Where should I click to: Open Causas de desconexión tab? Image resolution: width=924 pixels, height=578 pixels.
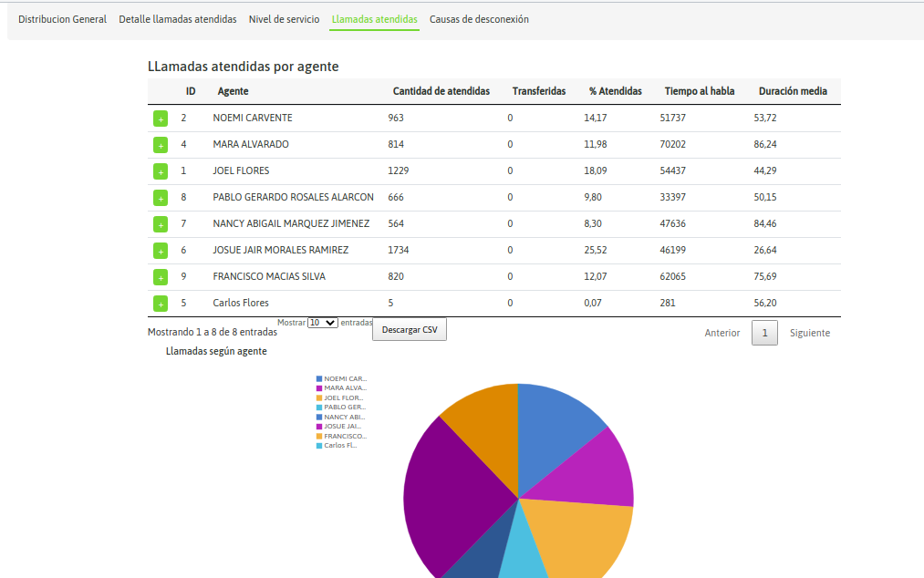(x=479, y=19)
